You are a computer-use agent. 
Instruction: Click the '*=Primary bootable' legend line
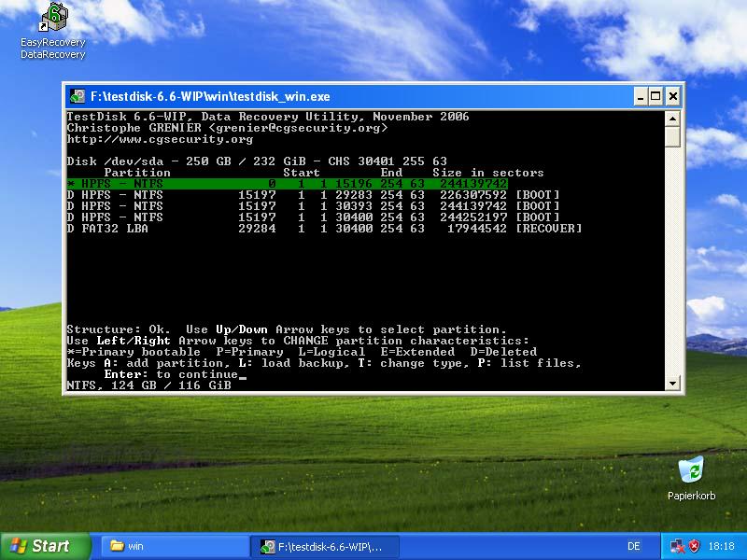click(x=302, y=352)
